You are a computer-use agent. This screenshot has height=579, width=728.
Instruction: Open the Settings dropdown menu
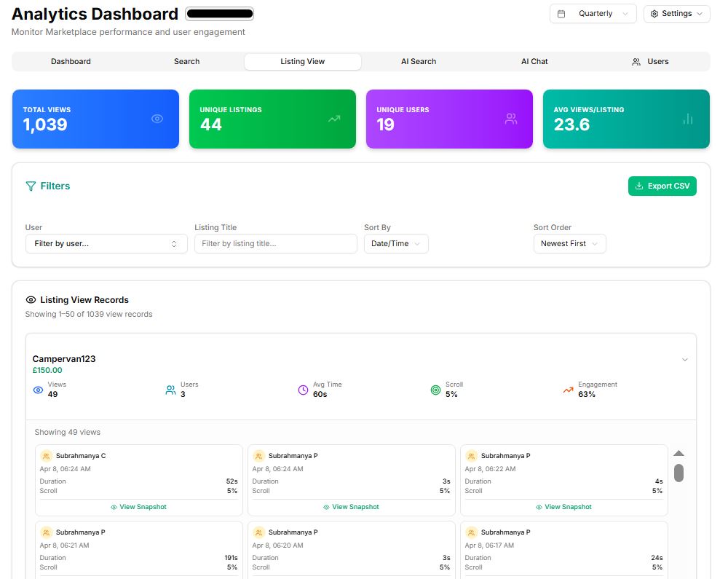[676, 14]
